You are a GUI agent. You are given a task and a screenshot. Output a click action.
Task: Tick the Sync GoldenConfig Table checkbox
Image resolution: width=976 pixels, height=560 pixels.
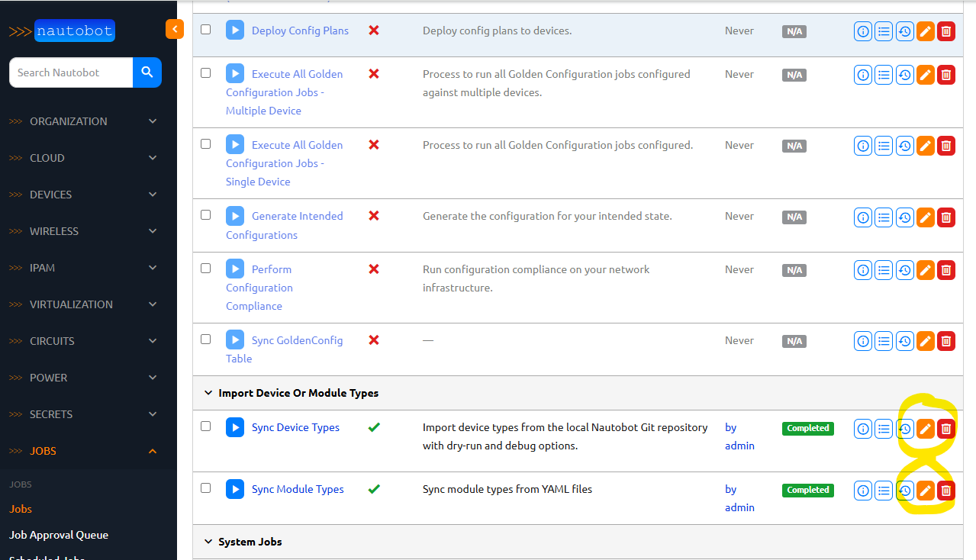pos(205,340)
